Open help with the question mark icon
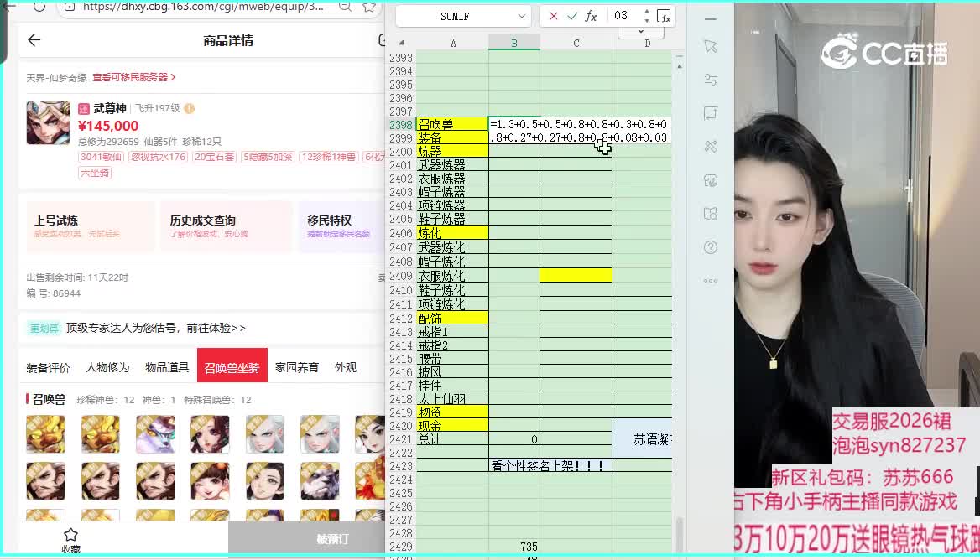The height and width of the screenshot is (560, 980). (711, 247)
